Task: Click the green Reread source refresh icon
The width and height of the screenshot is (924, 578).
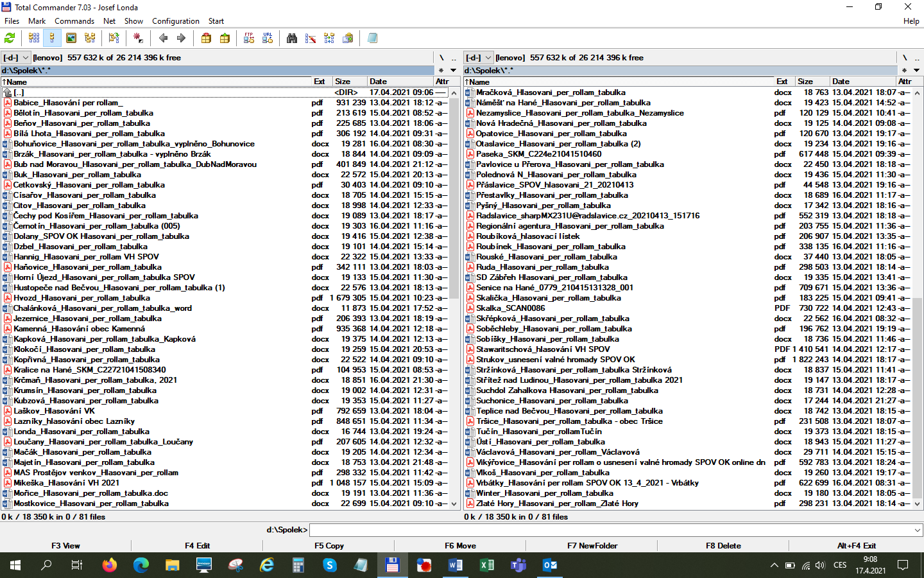Action: (10, 39)
